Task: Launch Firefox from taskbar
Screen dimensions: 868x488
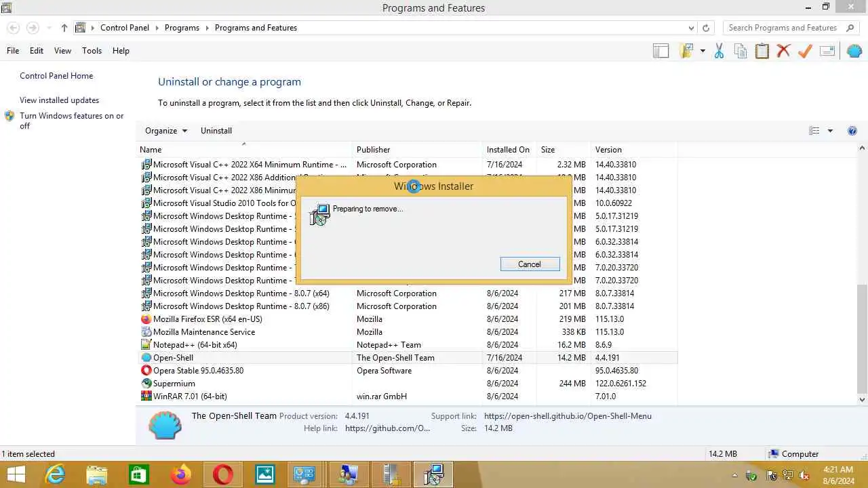Action: [181, 474]
